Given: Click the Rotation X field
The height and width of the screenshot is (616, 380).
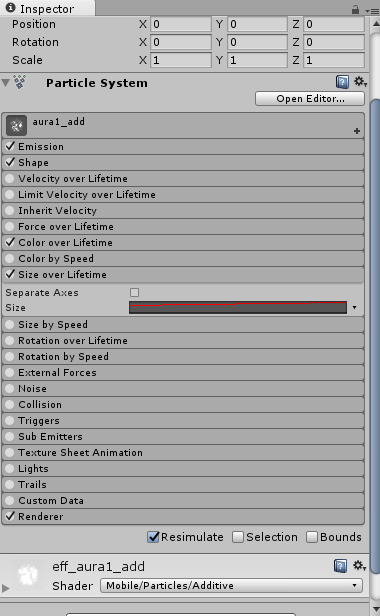Looking at the screenshot, I should 181,42.
